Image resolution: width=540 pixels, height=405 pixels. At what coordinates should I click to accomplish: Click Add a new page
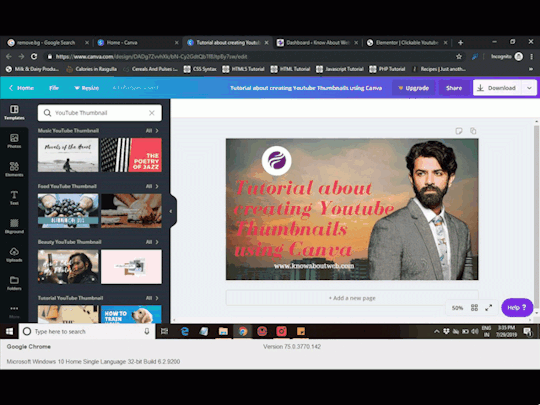(x=352, y=298)
